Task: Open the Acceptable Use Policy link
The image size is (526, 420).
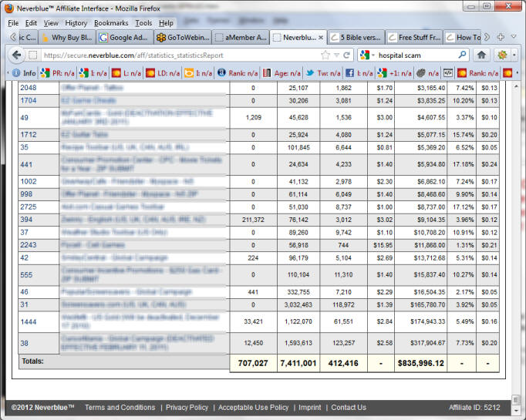Action: click(x=253, y=407)
